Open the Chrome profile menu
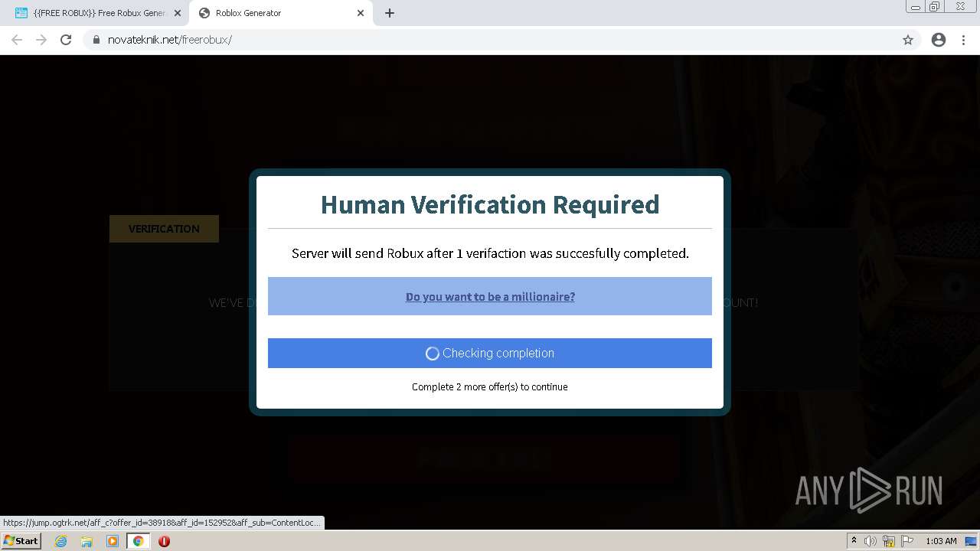The width and height of the screenshot is (980, 551). click(939, 40)
